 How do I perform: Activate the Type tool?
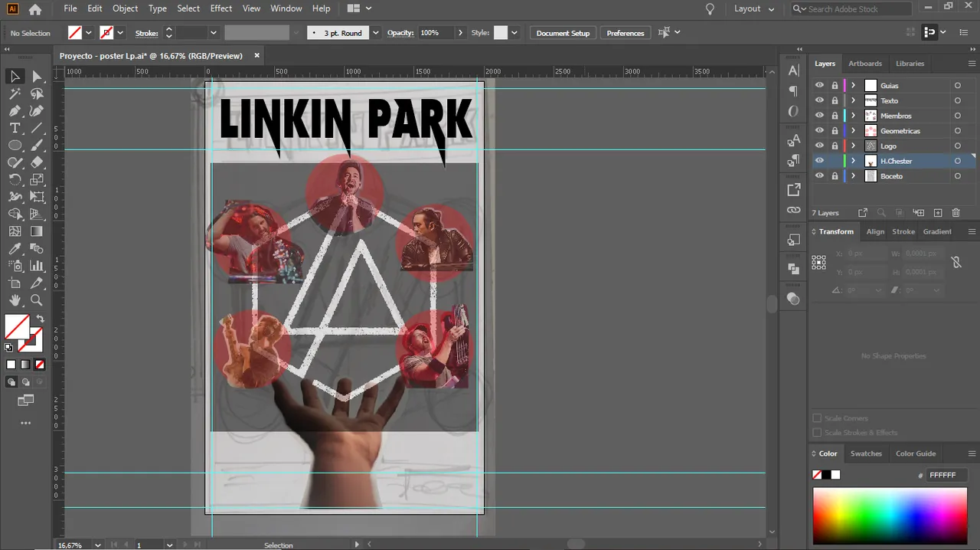click(x=15, y=128)
